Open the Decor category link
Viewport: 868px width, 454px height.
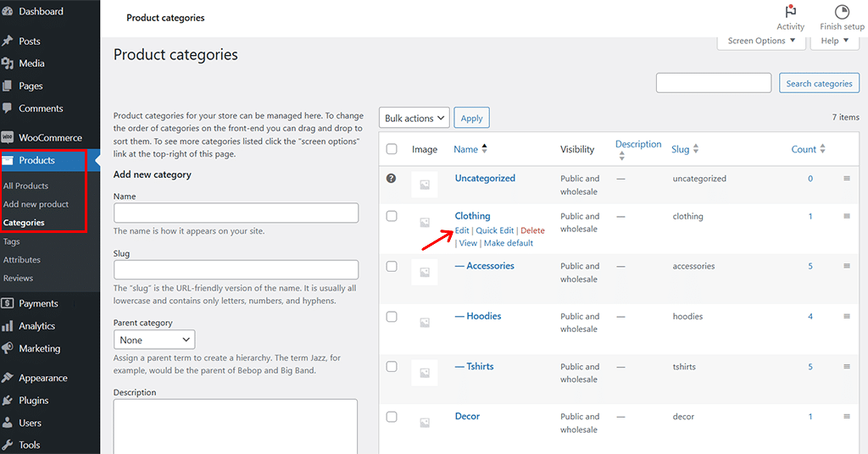pyautogui.click(x=467, y=416)
